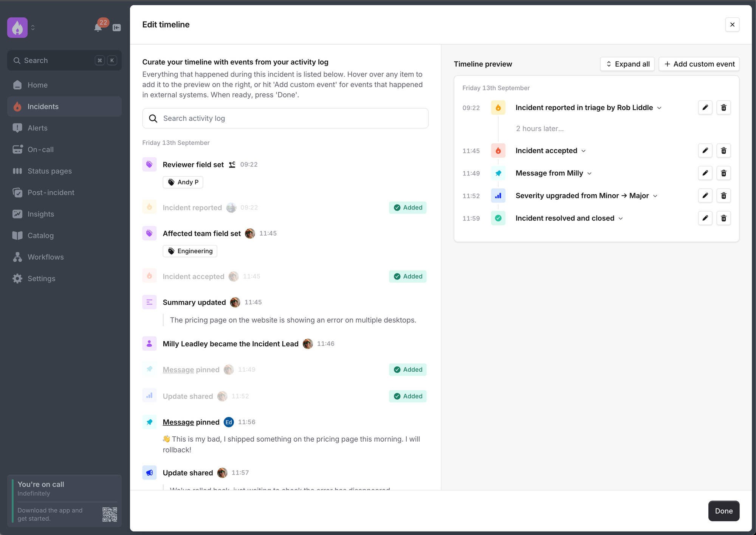Open the pinned 'Message' link at 11:56
Screen dimensions: 756x535
pyautogui.click(x=178, y=422)
